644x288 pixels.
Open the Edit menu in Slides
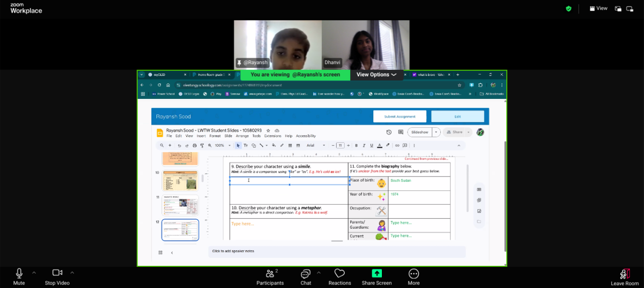(x=179, y=136)
